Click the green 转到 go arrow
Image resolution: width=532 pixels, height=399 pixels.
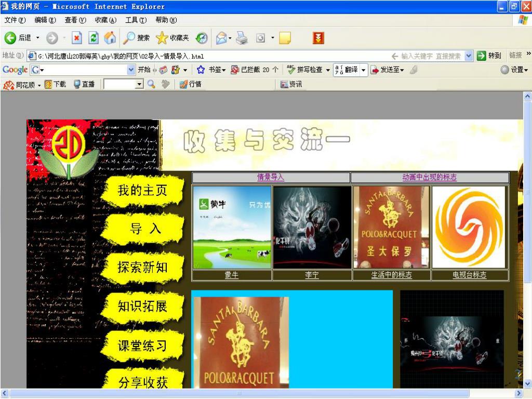[481, 56]
